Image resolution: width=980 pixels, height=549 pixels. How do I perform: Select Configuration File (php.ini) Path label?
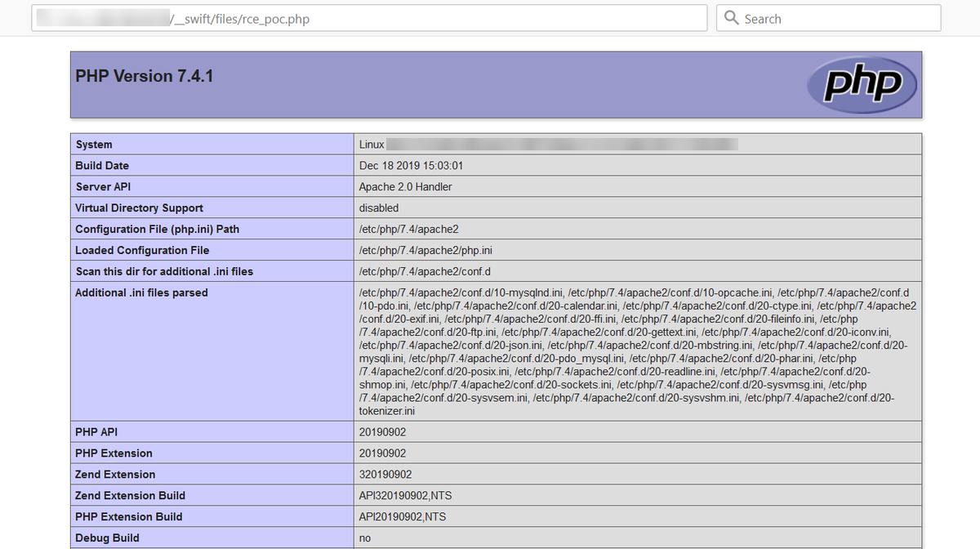coord(157,230)
